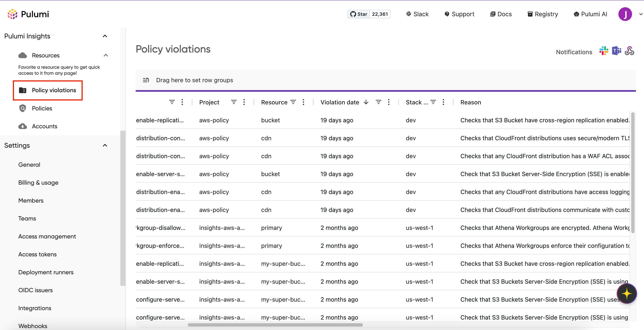Open the Support link

click(x=459, y=14)
